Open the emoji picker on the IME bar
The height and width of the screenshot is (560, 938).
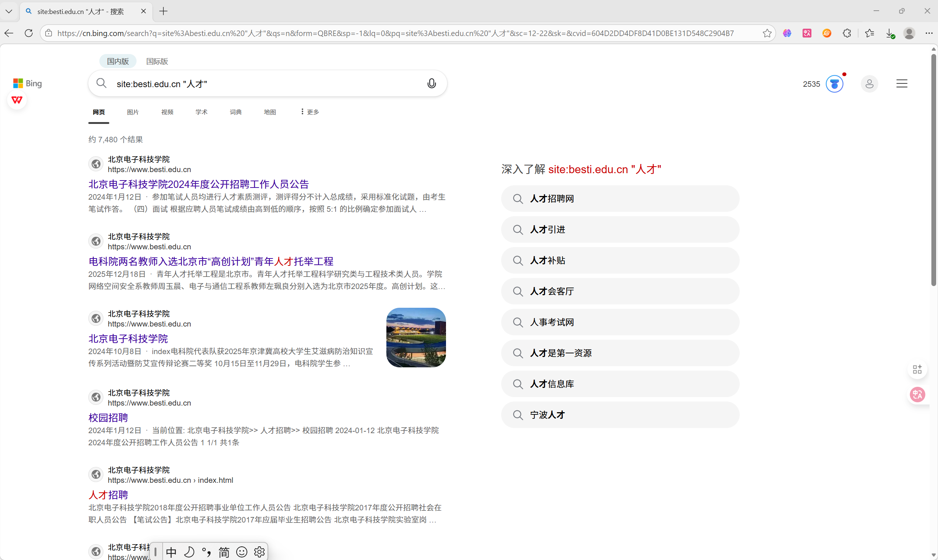click(242, 552)
